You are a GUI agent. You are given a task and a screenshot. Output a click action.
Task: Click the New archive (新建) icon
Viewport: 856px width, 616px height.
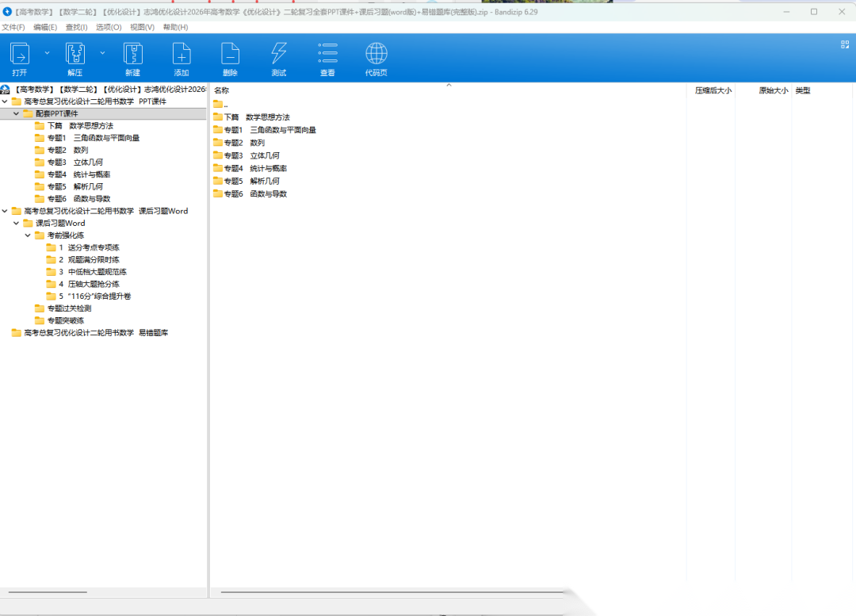[x=132, y=54]
